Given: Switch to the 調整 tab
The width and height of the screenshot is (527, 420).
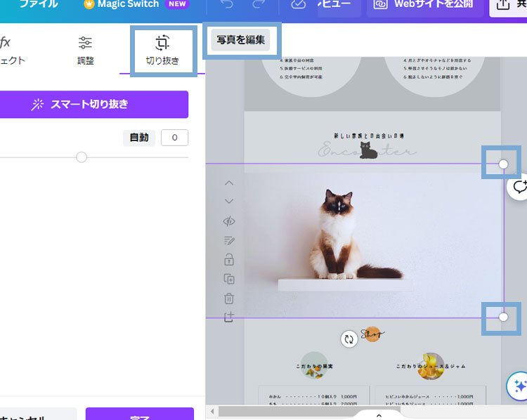Looking at the screenshot, I should click(85, 51).
